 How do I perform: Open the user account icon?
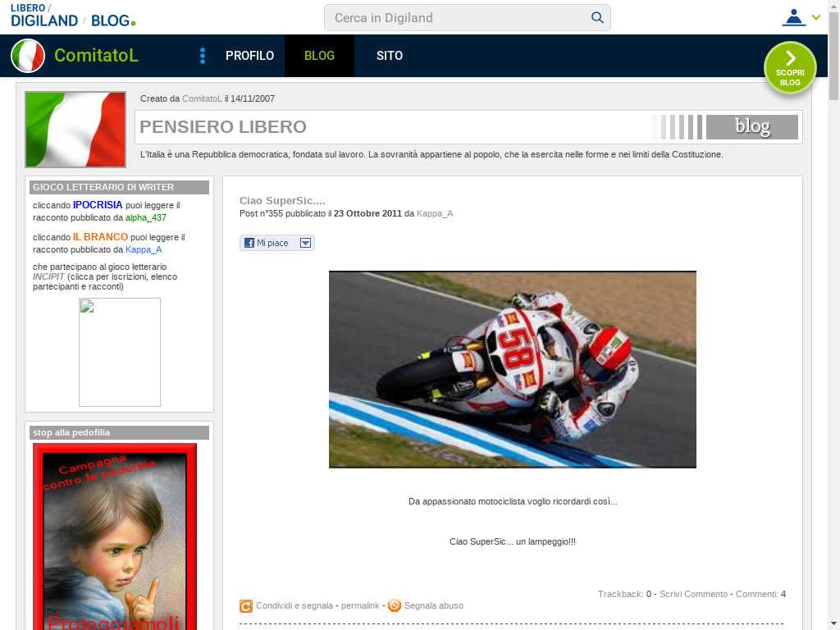tap(793, 17)
